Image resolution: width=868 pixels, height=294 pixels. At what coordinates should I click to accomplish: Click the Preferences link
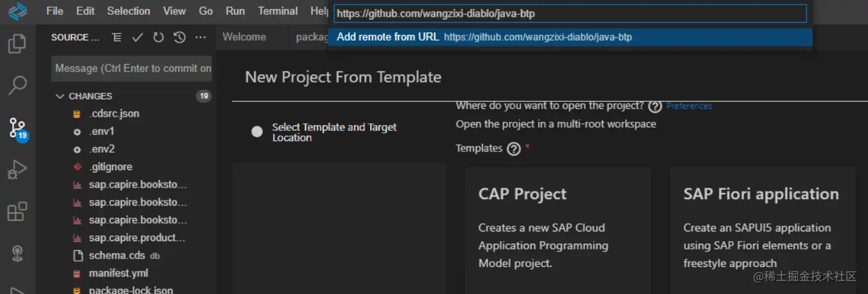click(689, 106)
